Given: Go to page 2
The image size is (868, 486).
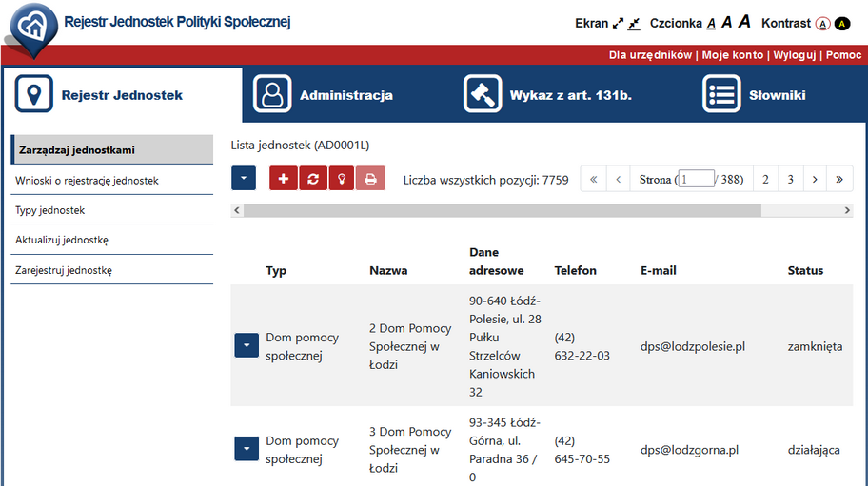Looking at the screenshot, I should 765,179.
